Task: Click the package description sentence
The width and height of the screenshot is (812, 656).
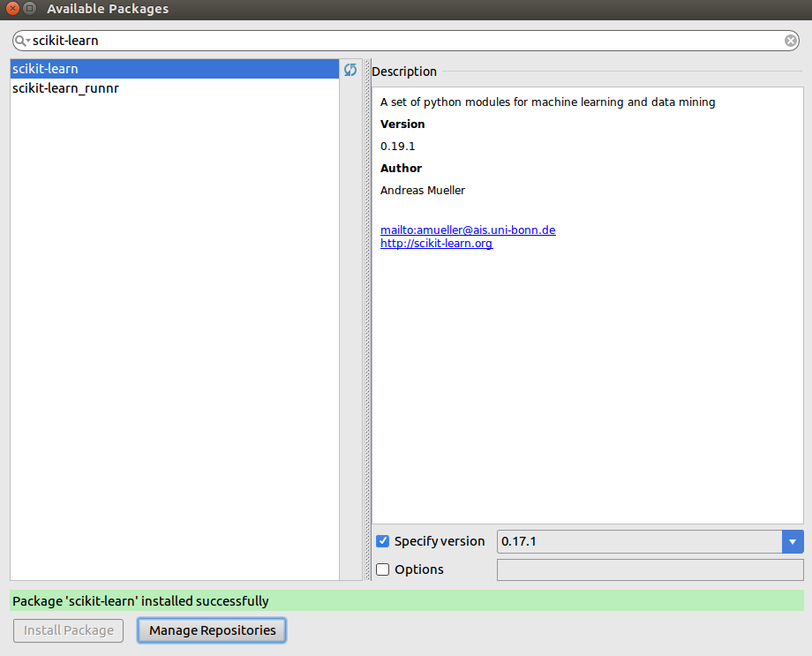Action: pos(547,102)
